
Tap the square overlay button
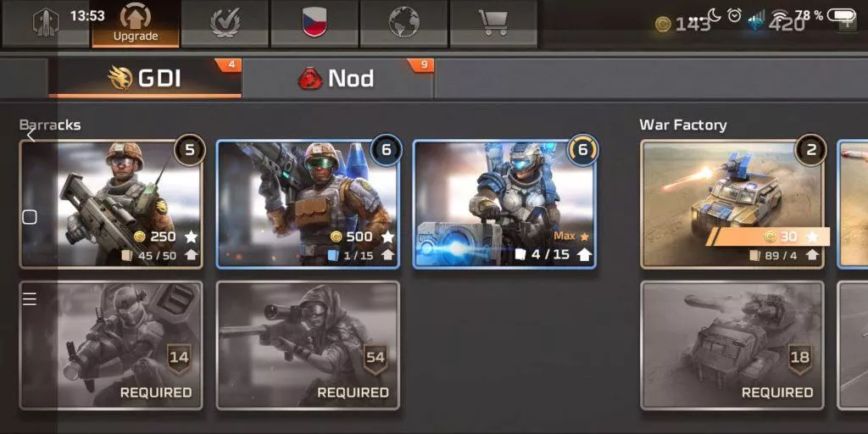coord(30,217)
